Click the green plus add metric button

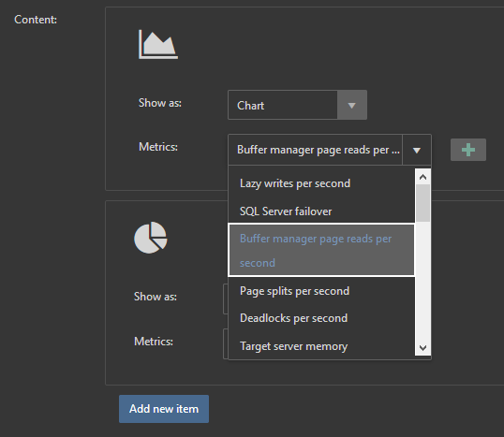468,150
